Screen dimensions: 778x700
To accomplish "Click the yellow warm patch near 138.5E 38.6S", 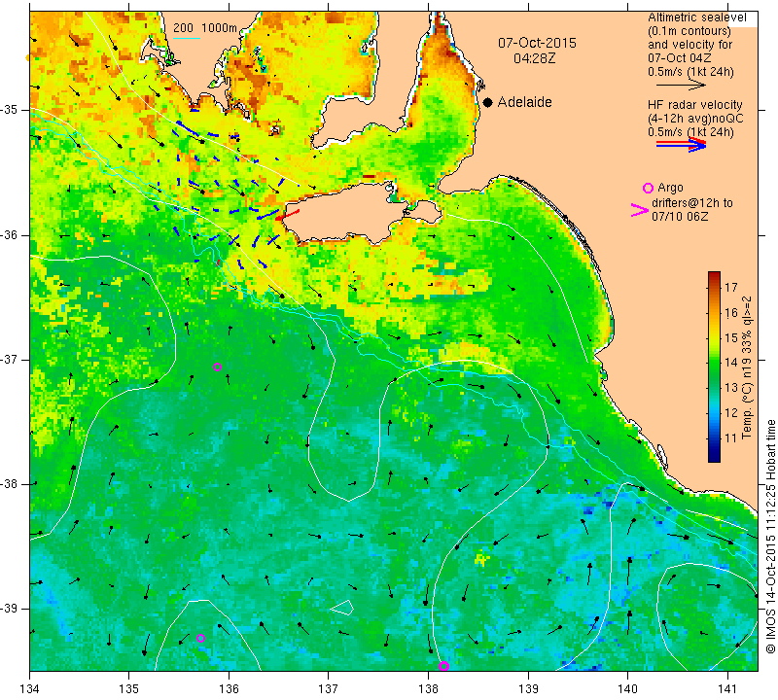I will (x=481, y=559).
